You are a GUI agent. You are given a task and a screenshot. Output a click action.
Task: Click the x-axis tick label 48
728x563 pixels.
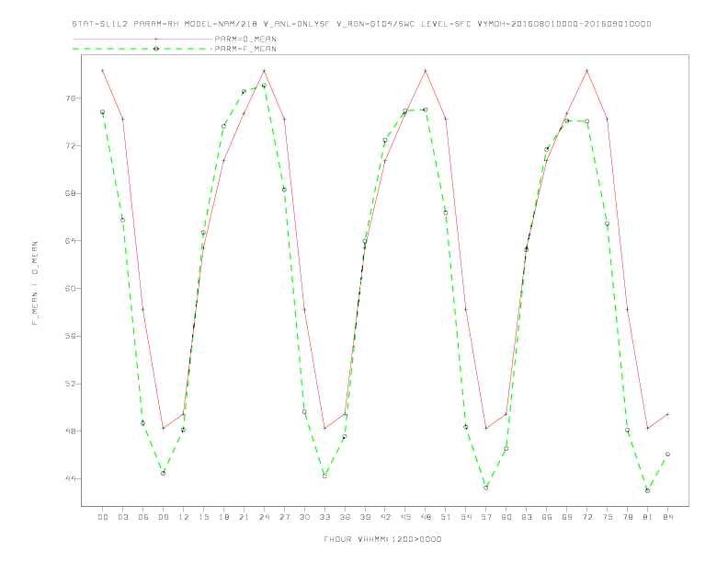point(426,517)
